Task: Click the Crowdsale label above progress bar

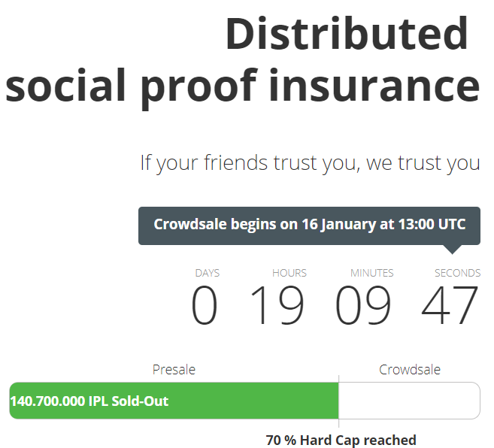Action: coord(410,370)
